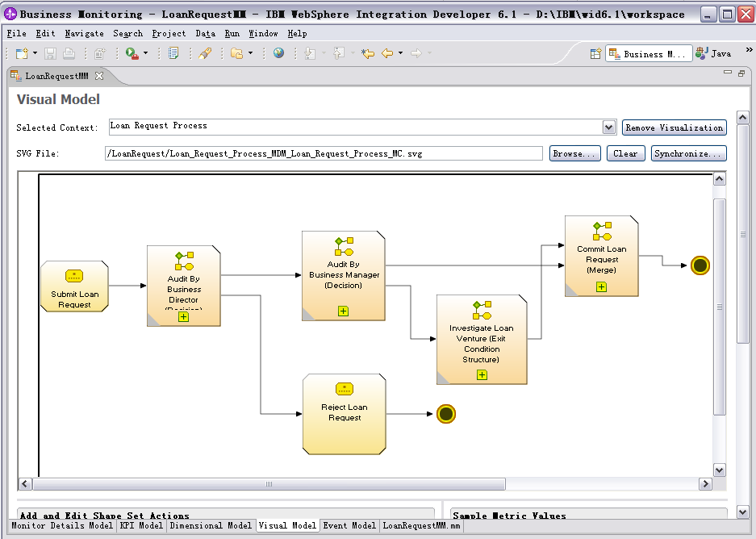The image size is (756, 539).
Task: Minimize the editor area
Action: point(728,73)
